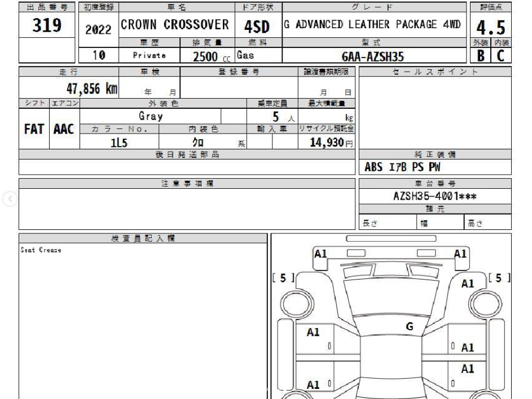Click door type 4SD
This screenshot has height=399, width=532.
pos(257,27)
